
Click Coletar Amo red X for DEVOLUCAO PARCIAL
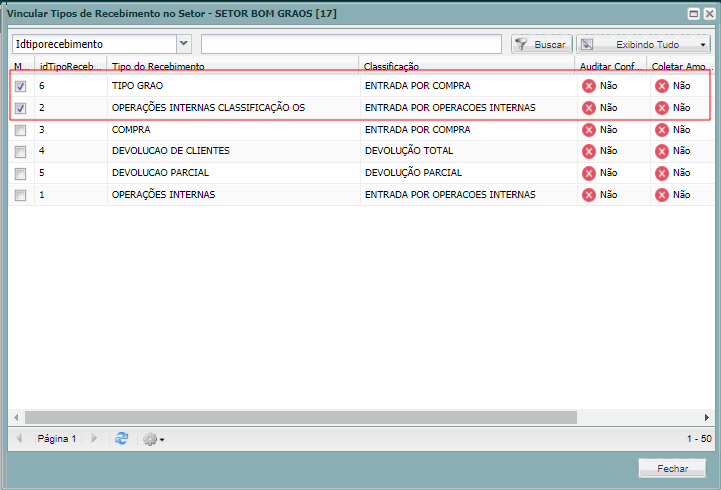(662, 173)
